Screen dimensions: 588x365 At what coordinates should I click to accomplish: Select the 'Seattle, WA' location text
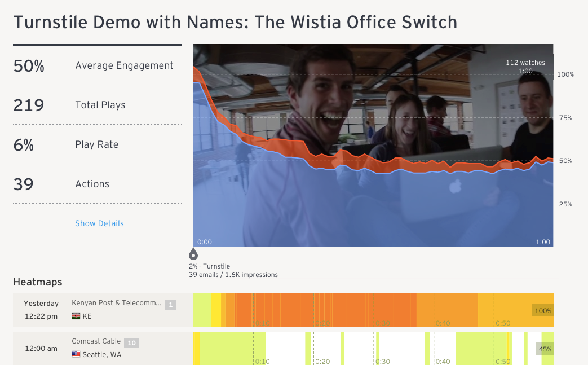[x=101, y=354]
